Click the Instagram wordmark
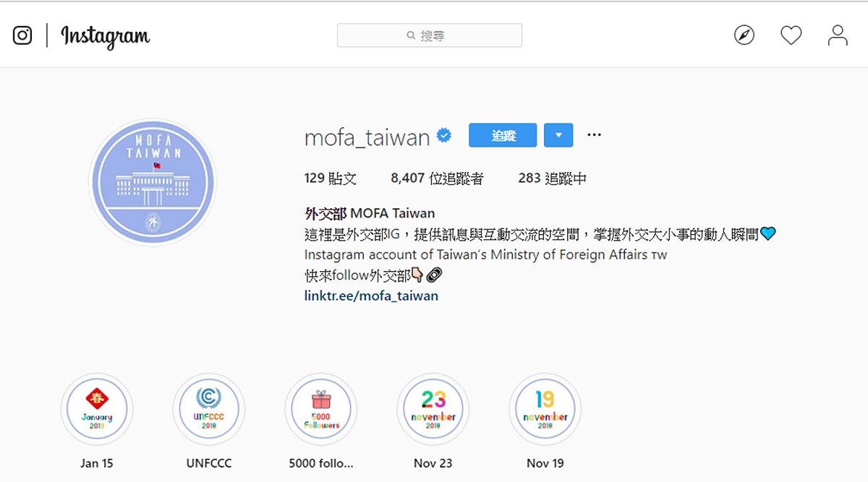This screenshot has height=482, width=868. pos(106,36)
